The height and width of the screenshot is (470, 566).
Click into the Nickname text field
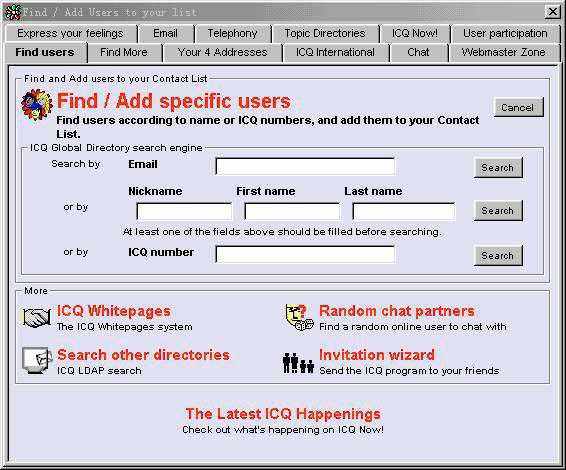184,211
